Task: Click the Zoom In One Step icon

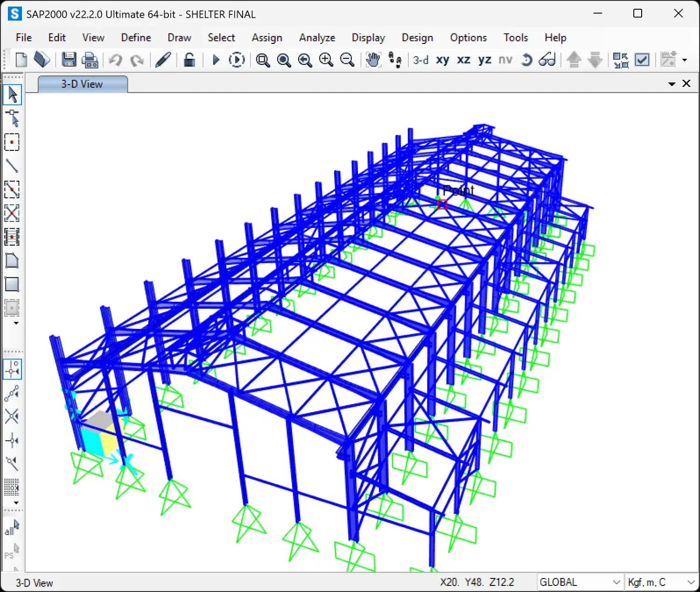Action: [326, 60]
